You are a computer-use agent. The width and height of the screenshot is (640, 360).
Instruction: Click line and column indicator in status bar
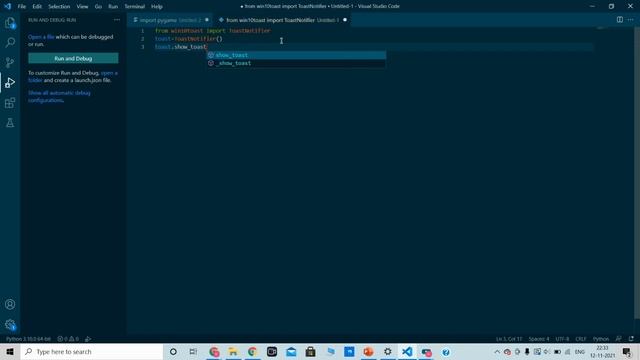coord(509,339)
